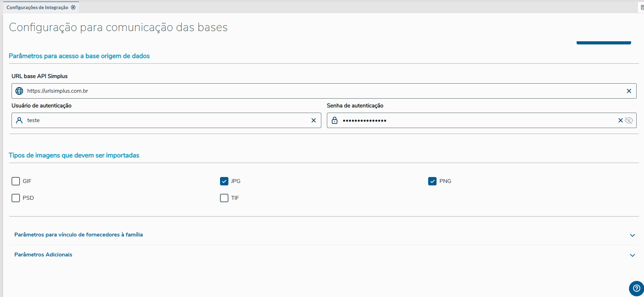Clear the Usuário de autenticação field
Image resolution: width=644 pixels, height=297 pixels.
point(313,120)
